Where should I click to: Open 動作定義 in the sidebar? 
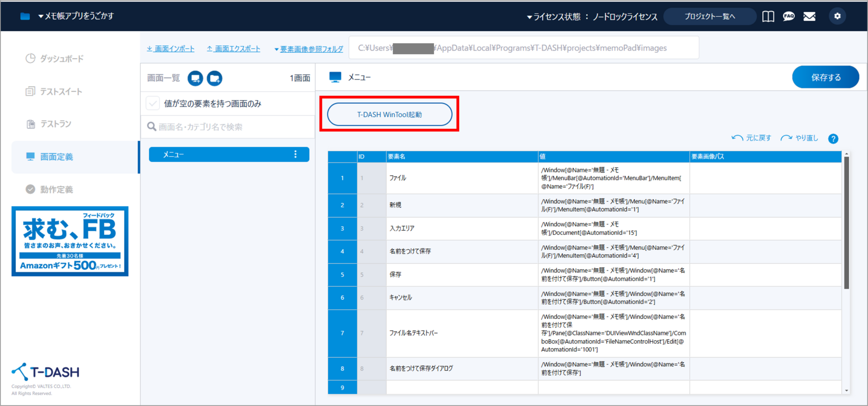(x=56, y=190)
